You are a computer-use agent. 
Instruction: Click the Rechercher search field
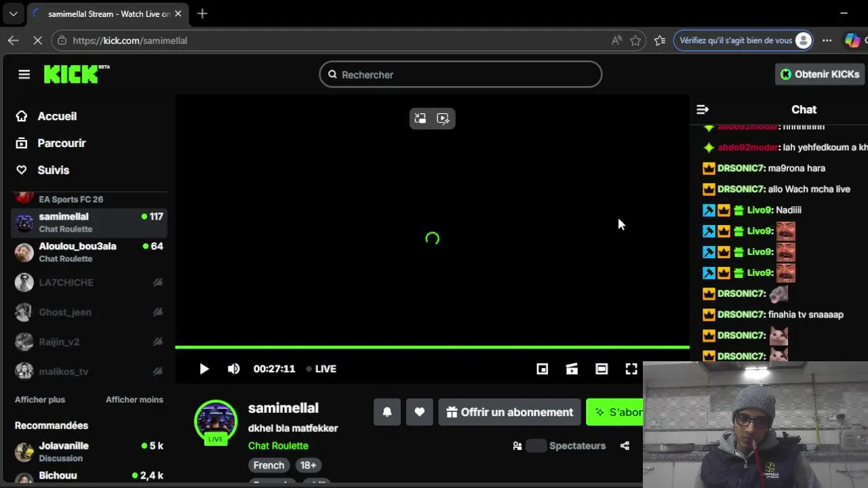(460, 75)
